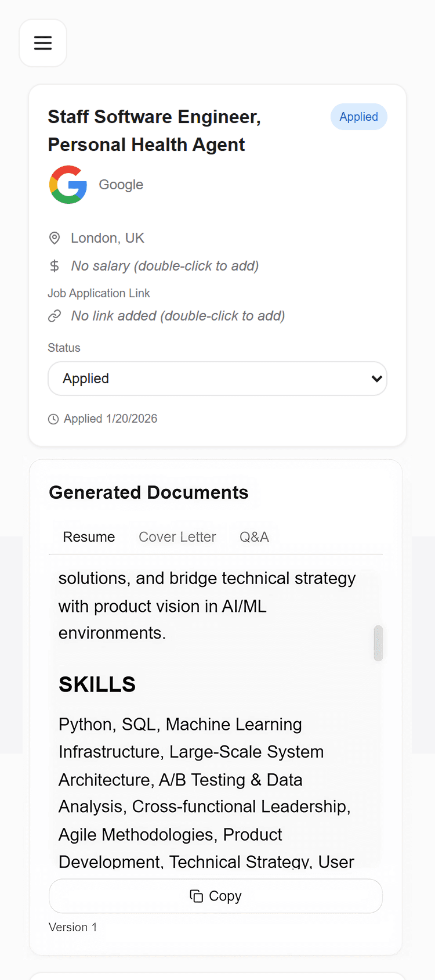Click the No link added placeholder

177,316
